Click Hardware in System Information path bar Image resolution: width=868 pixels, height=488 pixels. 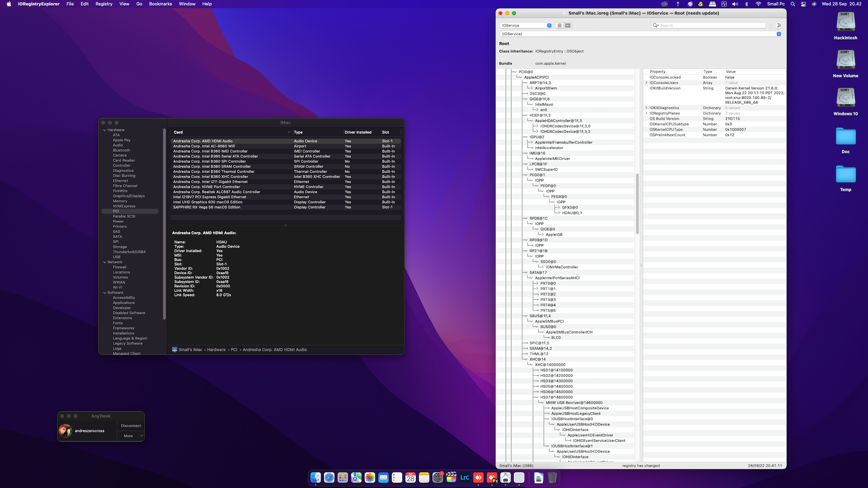[x=216, y=350]
